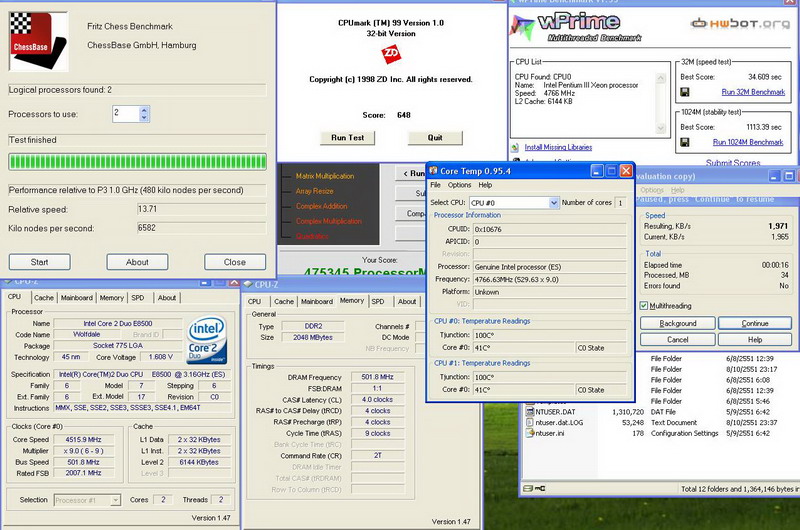Open Help menu in Core Temp
Viewport: 800px width, 530px height.
click(x=485, y=185)
